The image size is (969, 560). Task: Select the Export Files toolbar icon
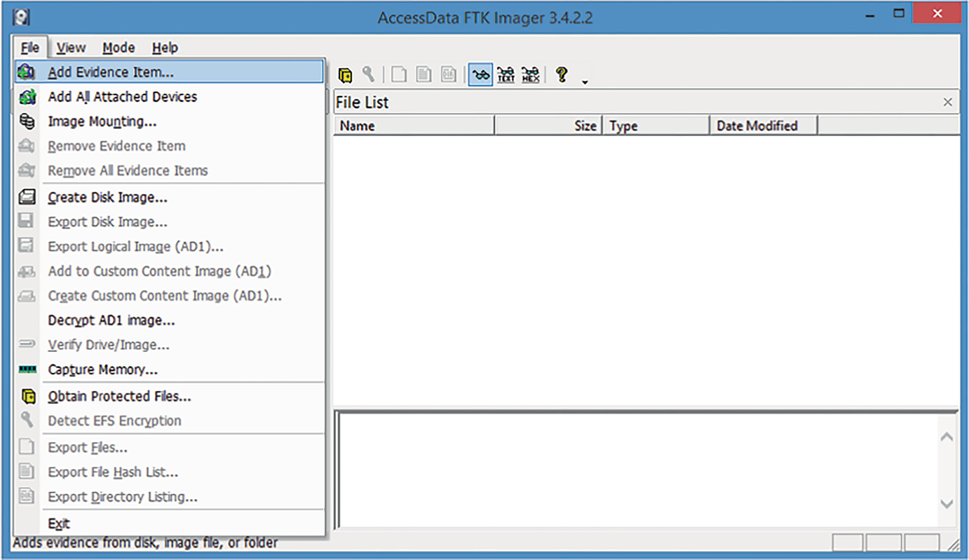[x=398, y=74]
